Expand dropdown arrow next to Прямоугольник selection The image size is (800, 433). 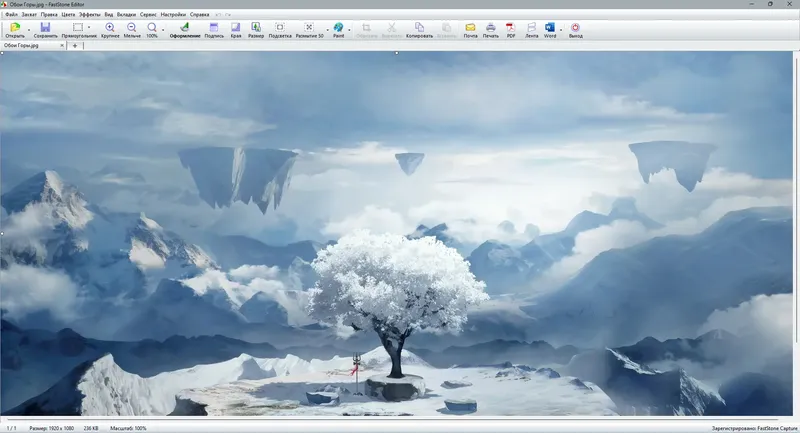[x=89, y=28]
